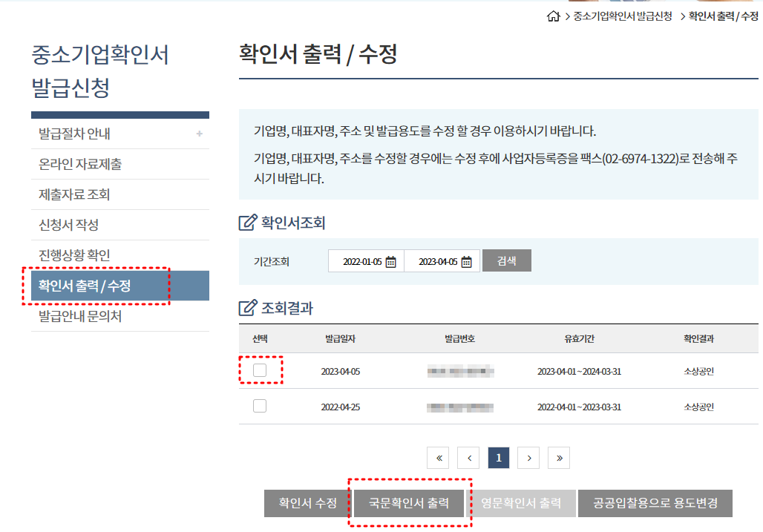Open the end date calendar picker
The height and width of the screenshot is (532, 763).
point(467,260)
